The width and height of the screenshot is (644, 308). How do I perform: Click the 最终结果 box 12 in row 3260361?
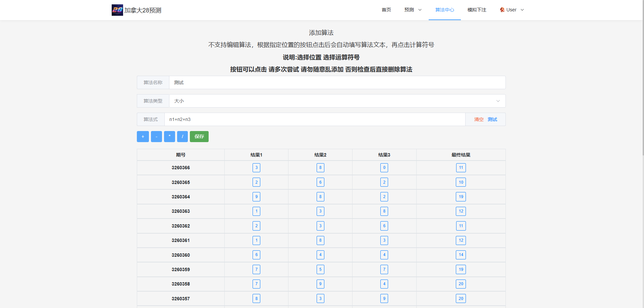pyautogui.click(x=461, y=240)
